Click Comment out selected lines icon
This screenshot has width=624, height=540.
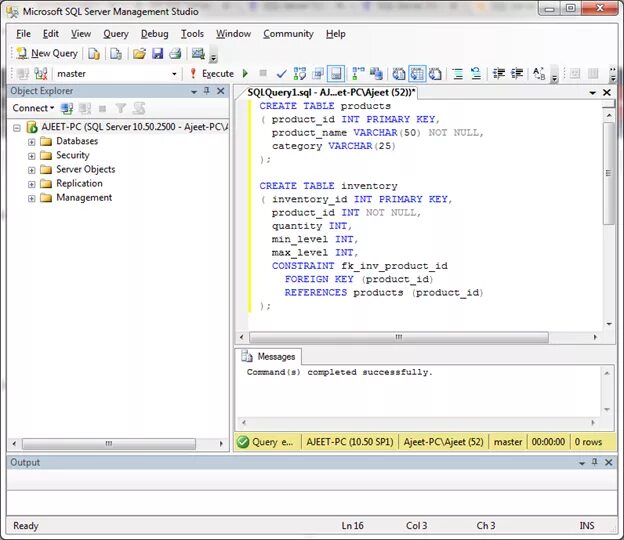coord(458,74)
